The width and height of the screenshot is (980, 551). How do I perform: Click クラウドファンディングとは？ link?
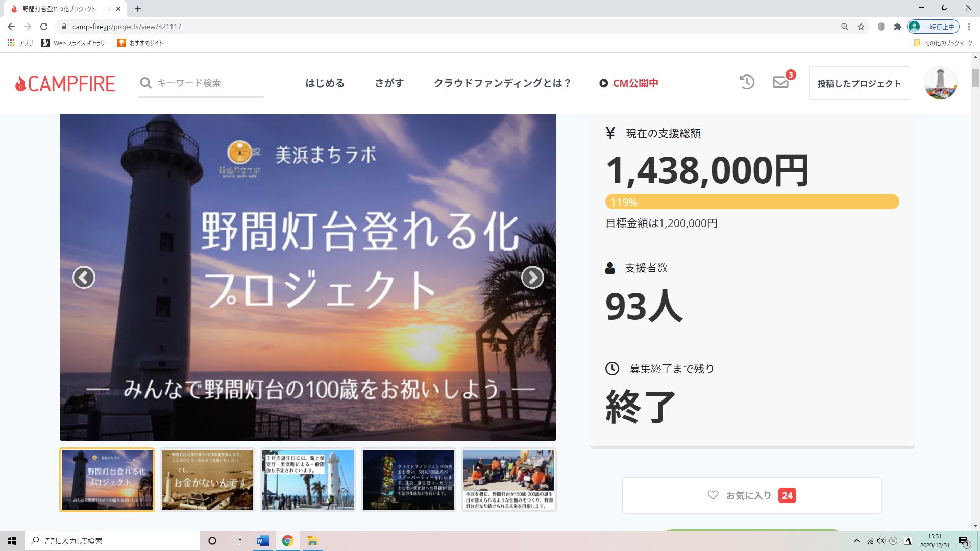pyautogui.click(x=502, y=83)
